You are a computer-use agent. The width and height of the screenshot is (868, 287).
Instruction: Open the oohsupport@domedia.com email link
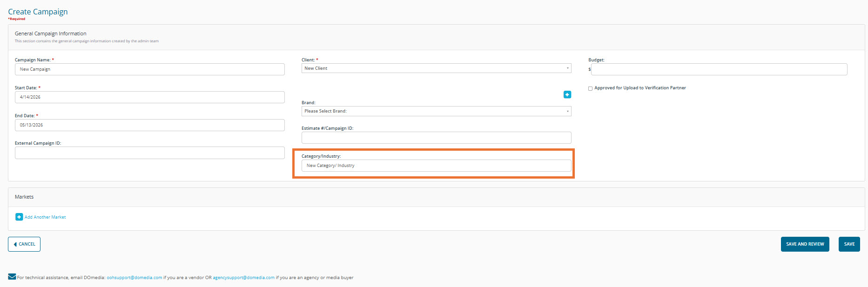click(134, 278)
